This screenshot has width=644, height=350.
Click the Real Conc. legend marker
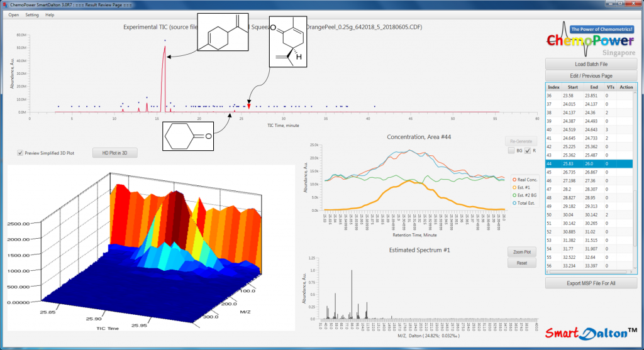(514, 178)
